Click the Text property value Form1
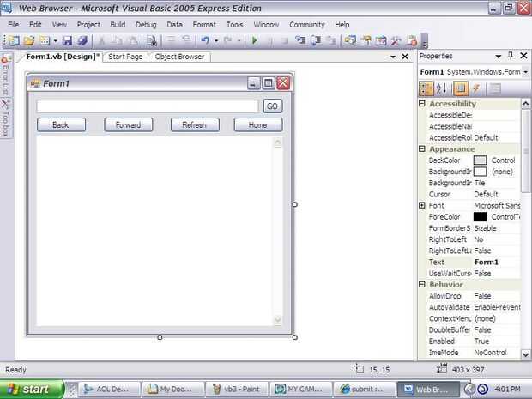Viewport: 532px width, 399px height. click(487, 262)
